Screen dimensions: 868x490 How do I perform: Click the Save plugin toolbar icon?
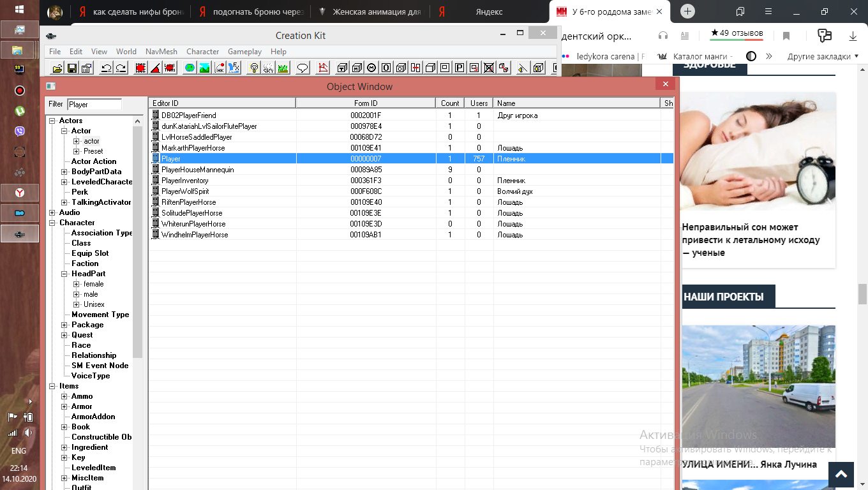pyautogui.click(x=72, y=68)
